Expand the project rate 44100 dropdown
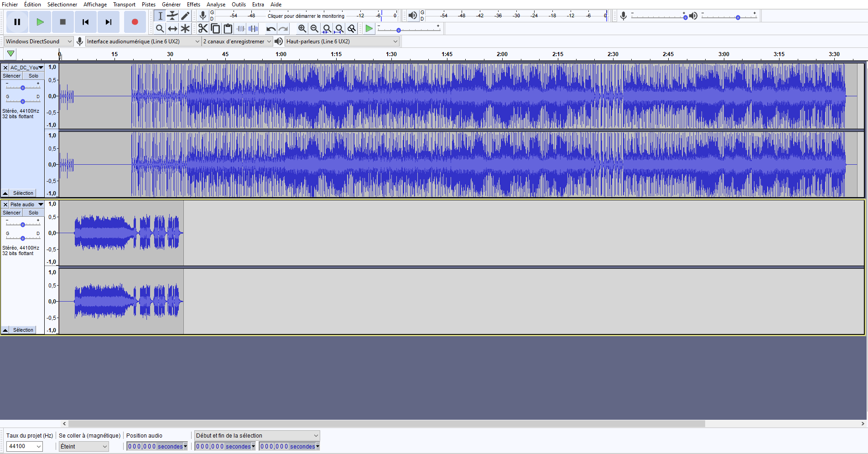 [38, 446]
